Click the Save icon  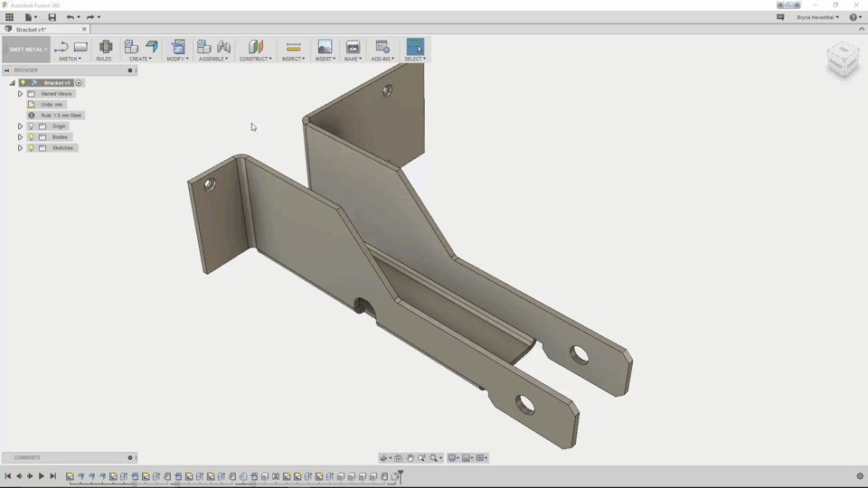point(52,17)
